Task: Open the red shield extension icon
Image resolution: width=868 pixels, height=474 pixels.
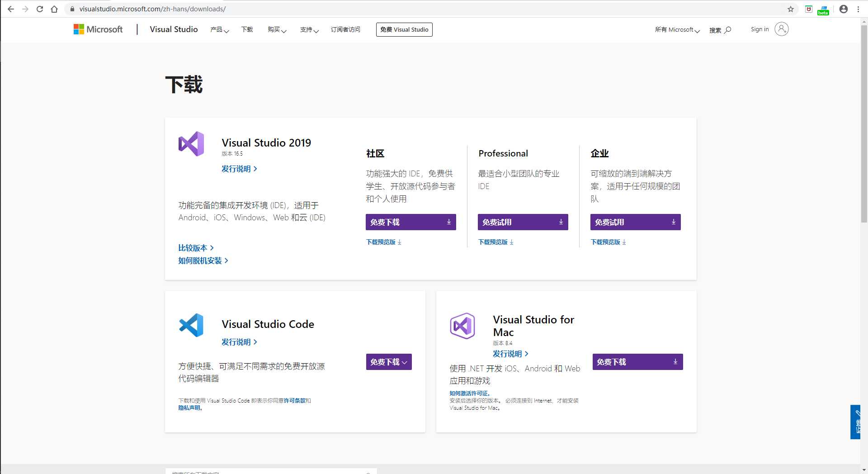Action: [809, 9]
